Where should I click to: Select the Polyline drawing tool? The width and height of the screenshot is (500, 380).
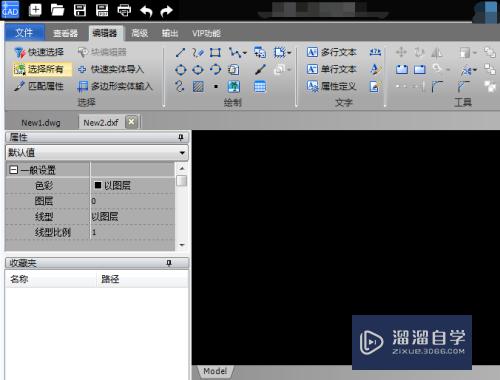[235, 52]
